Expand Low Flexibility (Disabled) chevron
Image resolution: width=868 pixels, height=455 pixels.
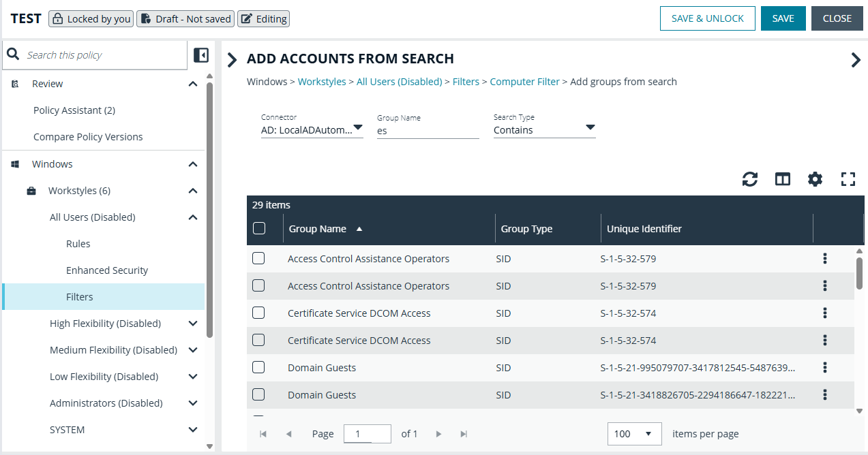point(193,377)
